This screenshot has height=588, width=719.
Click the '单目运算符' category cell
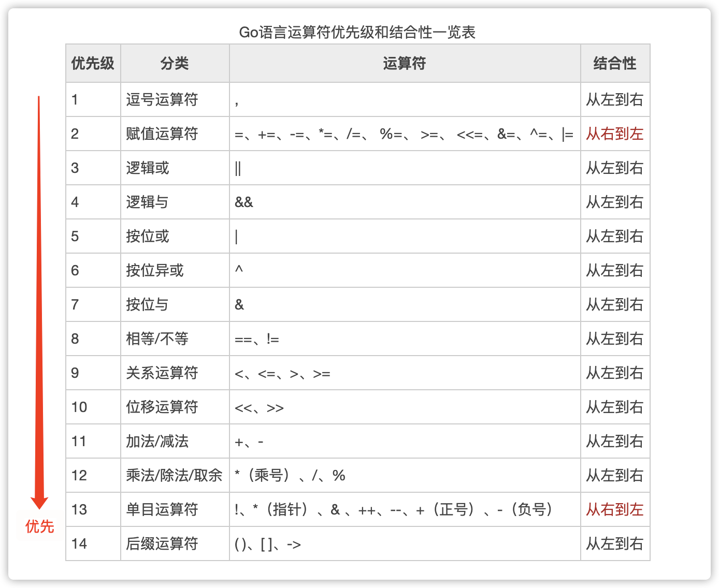pyautogui.click(x=175, y=509)
